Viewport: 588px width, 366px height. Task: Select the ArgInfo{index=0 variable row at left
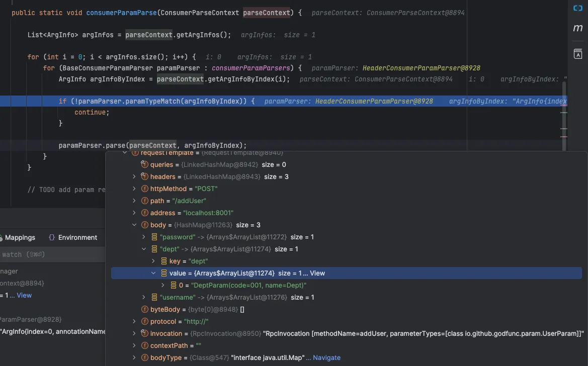tap(52, 331)
